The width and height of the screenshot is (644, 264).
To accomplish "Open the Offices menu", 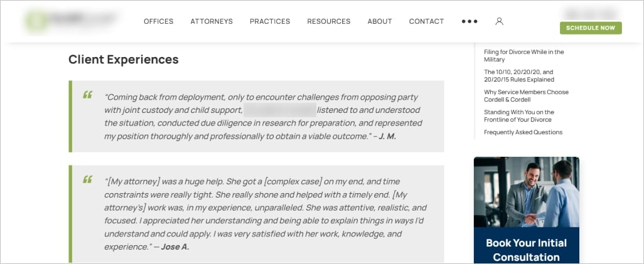I will tap(159, 21).
